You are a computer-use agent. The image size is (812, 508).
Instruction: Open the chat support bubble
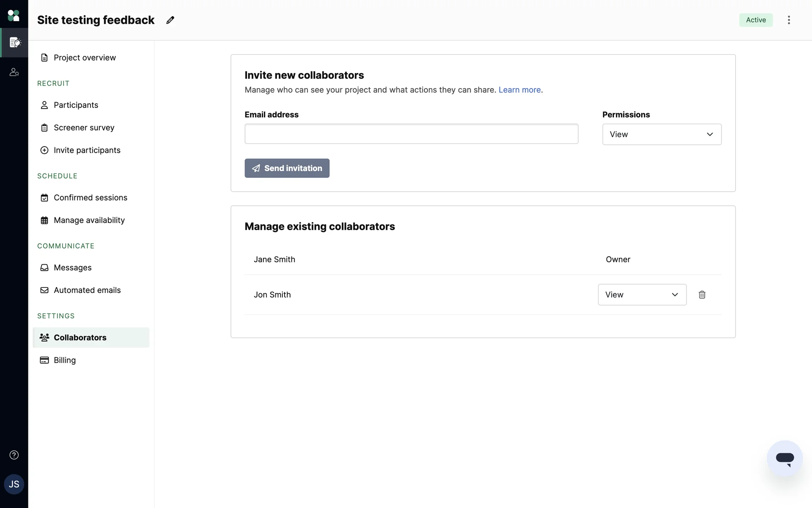(785, 458)
